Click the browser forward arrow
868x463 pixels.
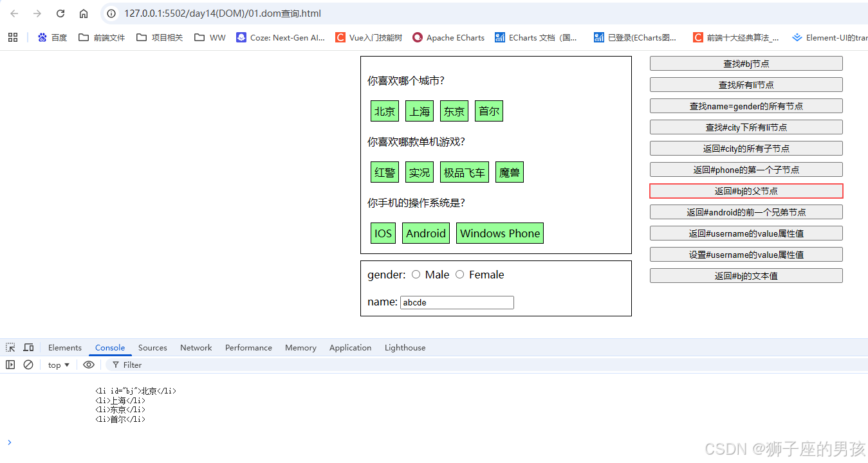[37, 14]
